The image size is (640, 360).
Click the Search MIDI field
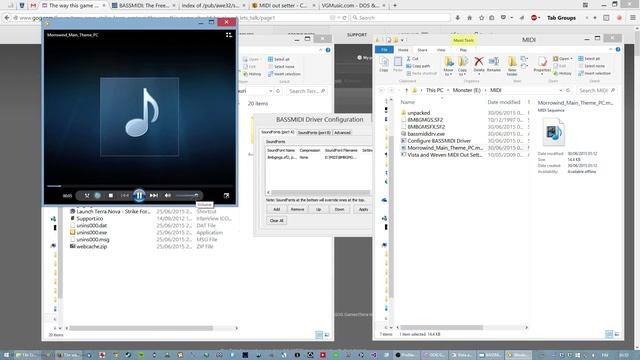point(596,90)
